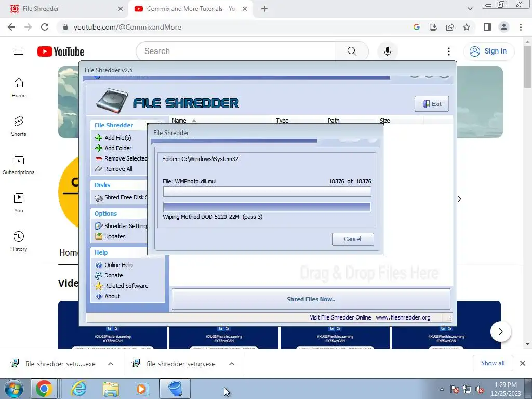This screenshot has width=532, height=399.
Task: Open a new Chrome tab
Action: [264, 9]
